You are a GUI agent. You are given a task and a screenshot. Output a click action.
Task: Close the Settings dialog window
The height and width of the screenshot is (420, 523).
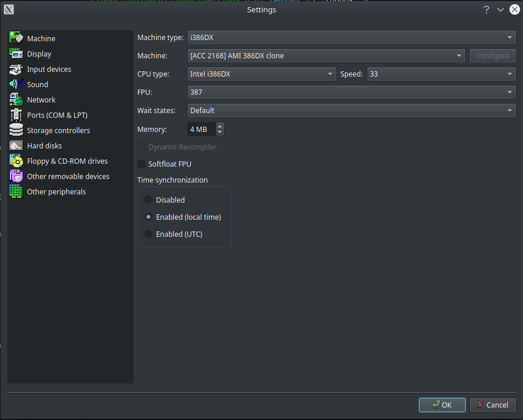pos(515,9)
